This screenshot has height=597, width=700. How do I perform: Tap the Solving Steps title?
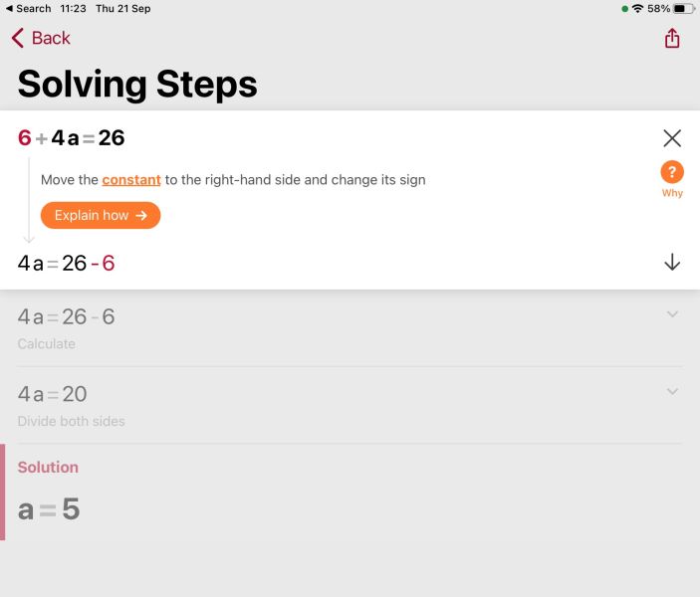(137, 85)
